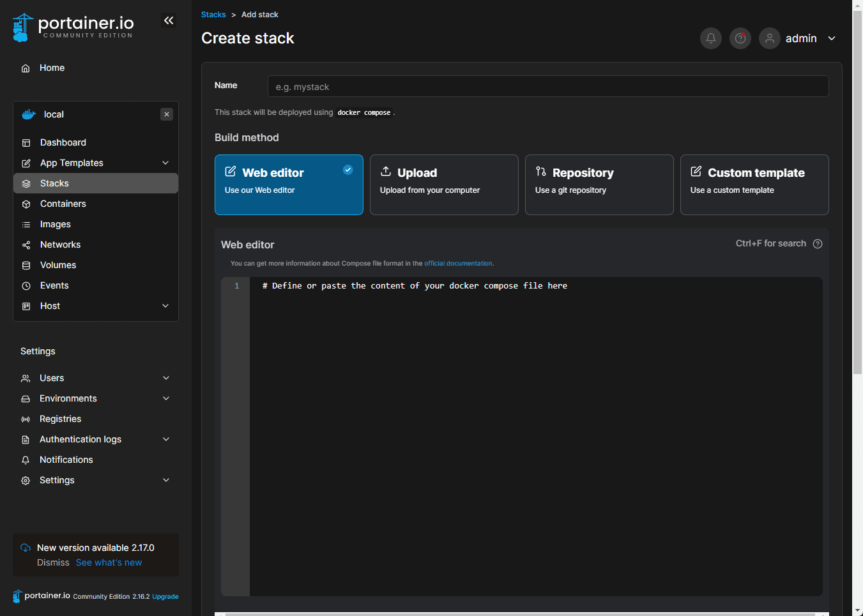Select the Custom template build method
This screenshot has width=863, height=616.
click(x=754, y=184)
